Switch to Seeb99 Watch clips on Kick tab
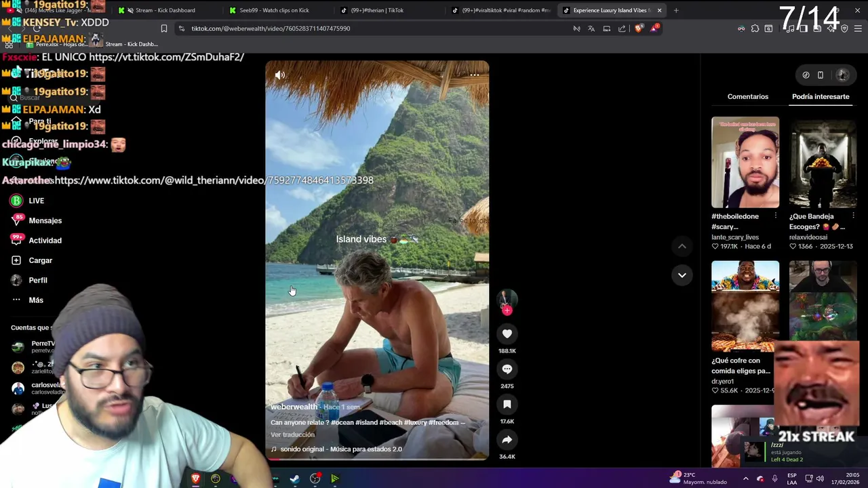868x488 pixels. click(274, 10)
